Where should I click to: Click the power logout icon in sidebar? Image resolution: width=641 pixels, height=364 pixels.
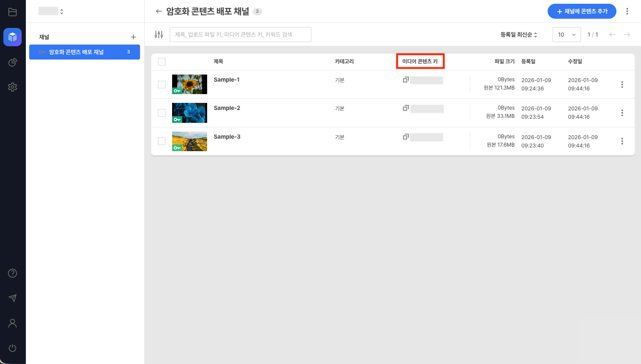(13, 348)
